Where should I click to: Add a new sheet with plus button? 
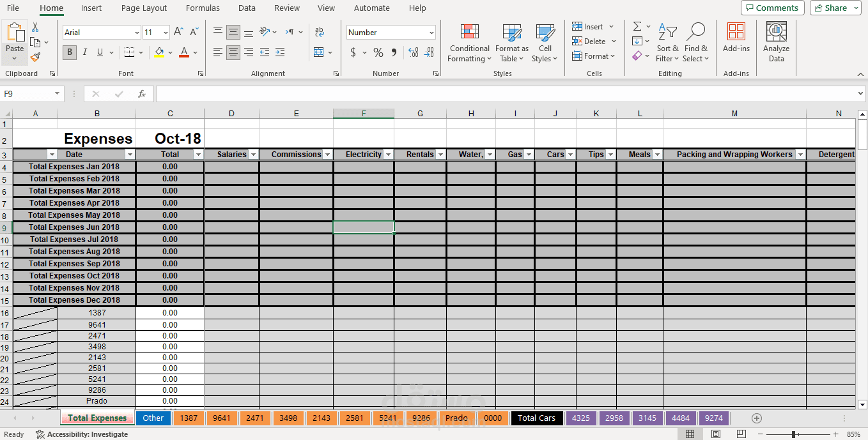[x=757, y=418]
